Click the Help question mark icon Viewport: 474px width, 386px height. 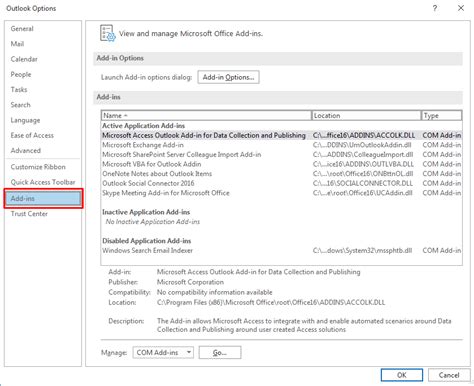435,8
